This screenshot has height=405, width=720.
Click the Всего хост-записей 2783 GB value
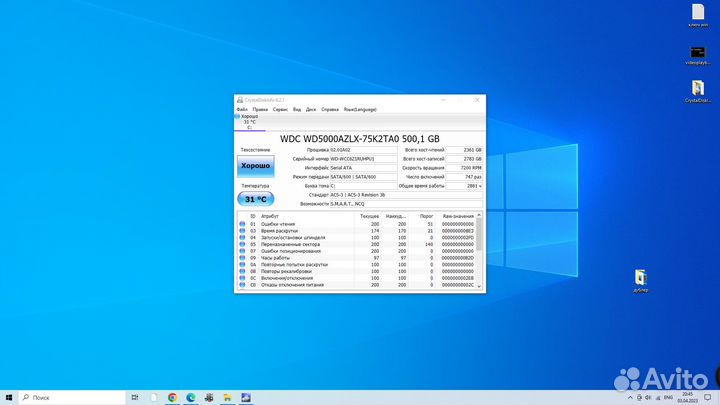(464, 159)
